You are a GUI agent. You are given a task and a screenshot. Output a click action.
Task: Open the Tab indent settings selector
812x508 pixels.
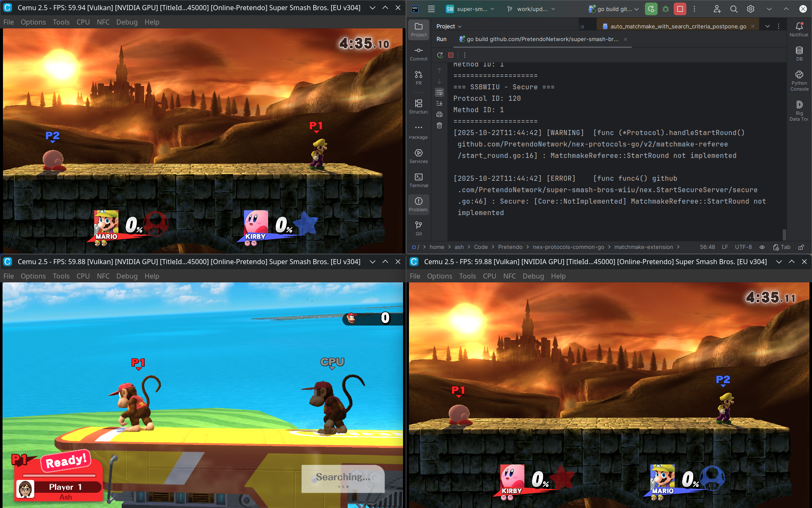tap(782, 247)
